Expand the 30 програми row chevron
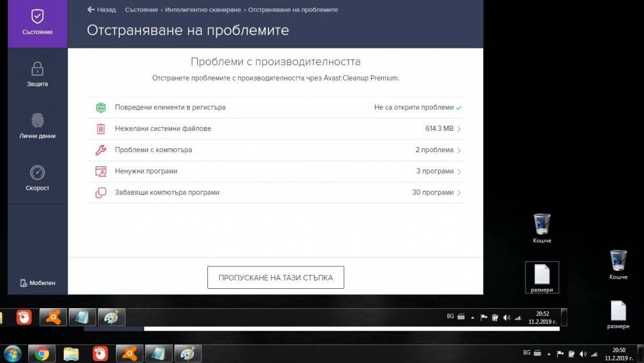 (459, 193)
